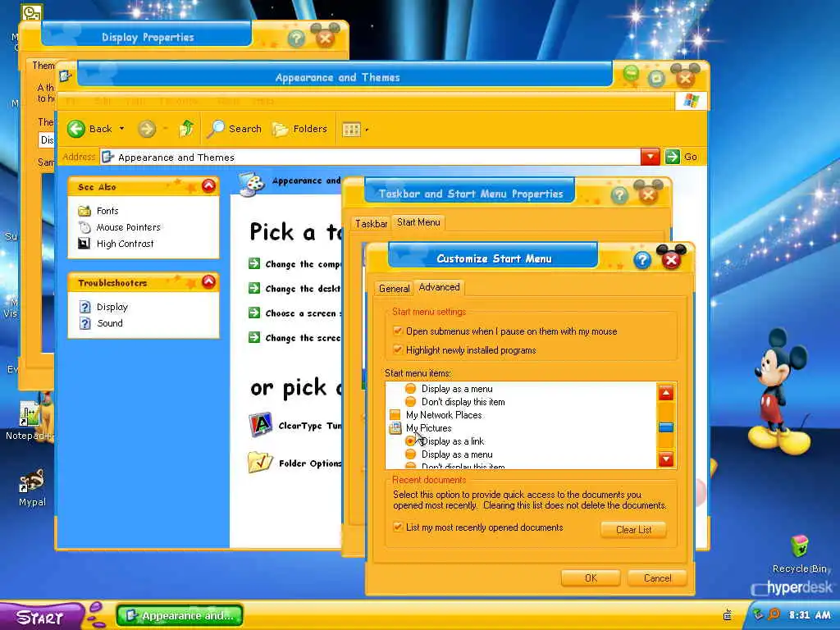Click Cancel in Customize Start Menu
This screenshot has height=630, width=840.
[x=657, y=578]
